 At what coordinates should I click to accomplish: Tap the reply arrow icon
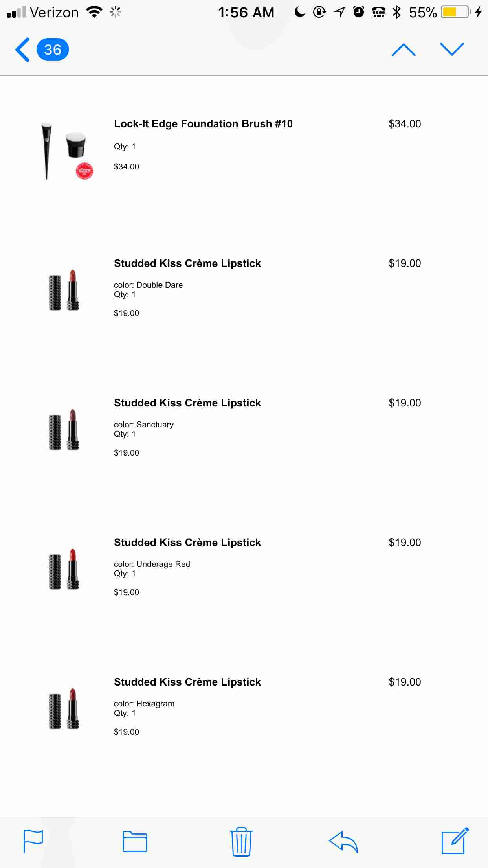(x=343, y=842)
